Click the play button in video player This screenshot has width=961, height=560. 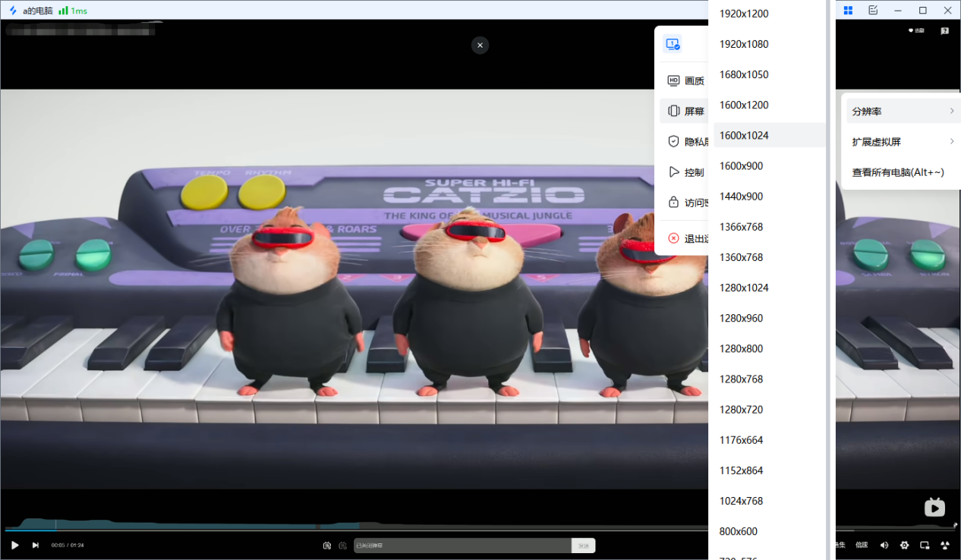(14, 545)
